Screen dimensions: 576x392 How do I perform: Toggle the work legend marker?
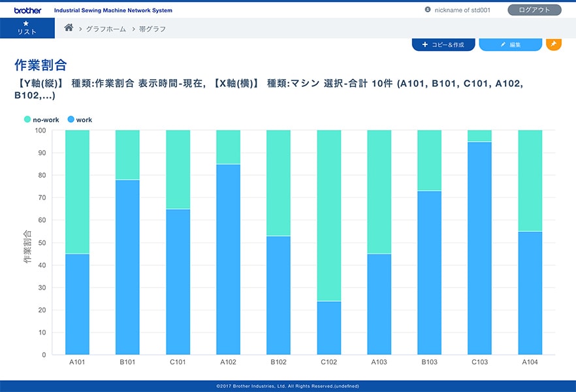(71, 120)
